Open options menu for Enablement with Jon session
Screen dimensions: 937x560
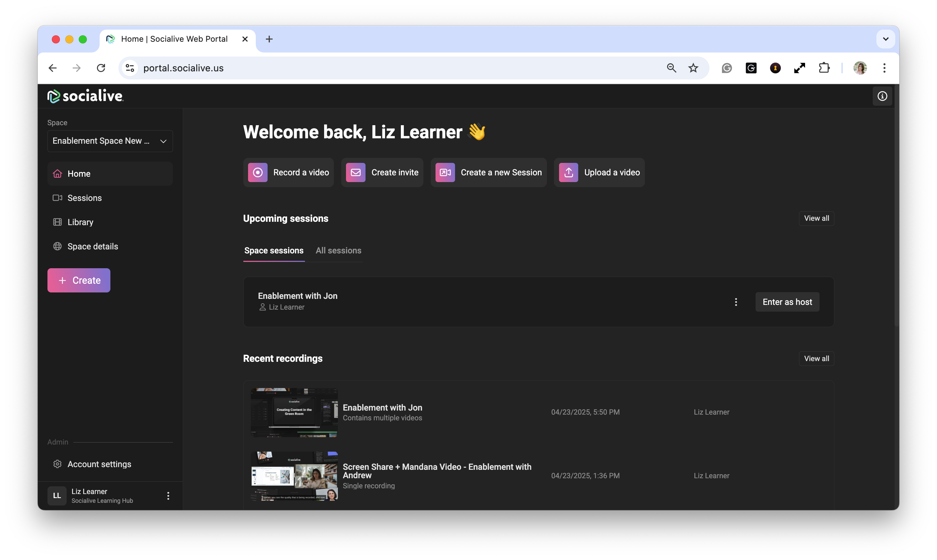[735, 302]
